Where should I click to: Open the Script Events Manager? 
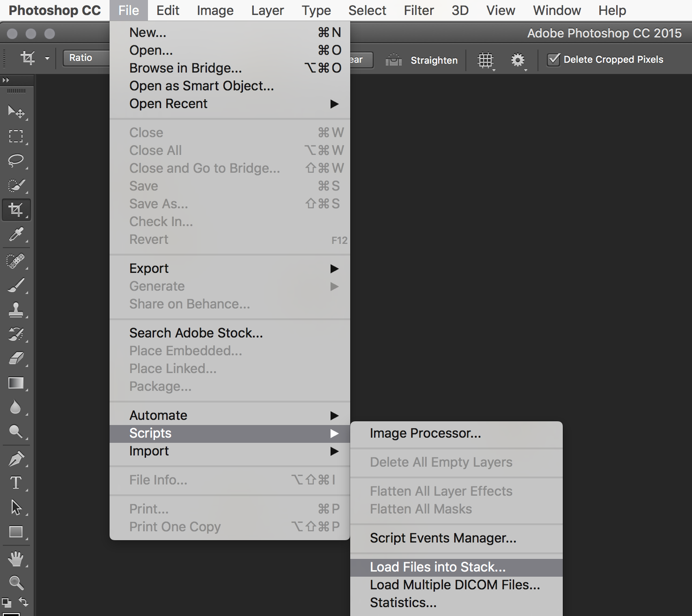(x=442, y=538)
